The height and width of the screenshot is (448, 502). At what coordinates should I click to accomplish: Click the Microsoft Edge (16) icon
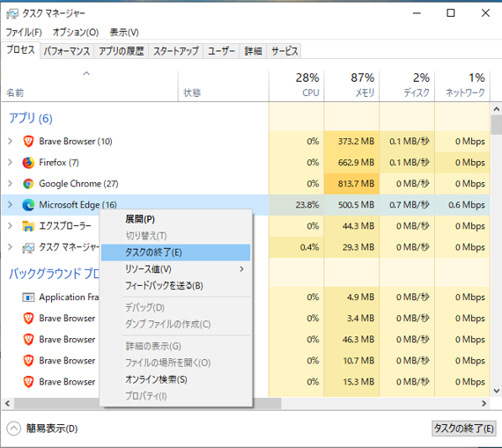click(28, 205)
